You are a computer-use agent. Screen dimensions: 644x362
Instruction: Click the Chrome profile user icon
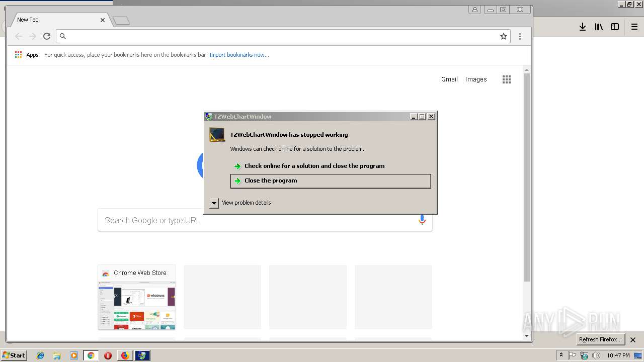pyautogui.click(x=475, y=10)
